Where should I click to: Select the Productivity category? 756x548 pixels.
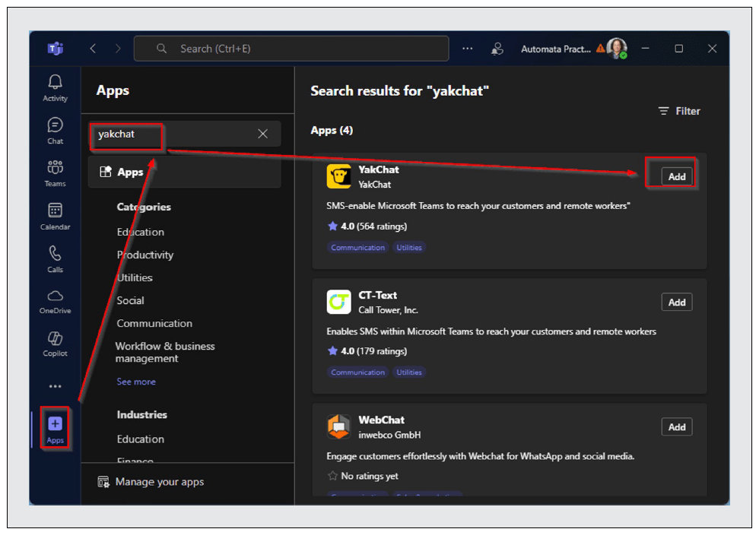pos(145,255)
